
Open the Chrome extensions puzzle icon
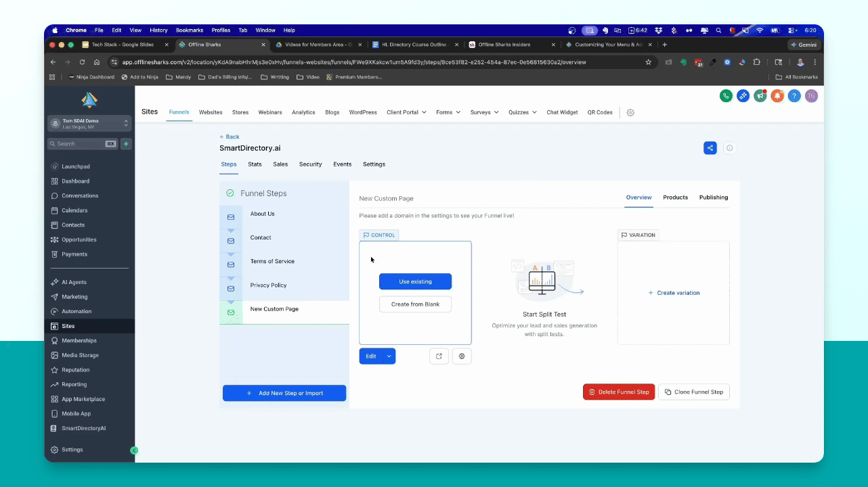coord(756,62)
